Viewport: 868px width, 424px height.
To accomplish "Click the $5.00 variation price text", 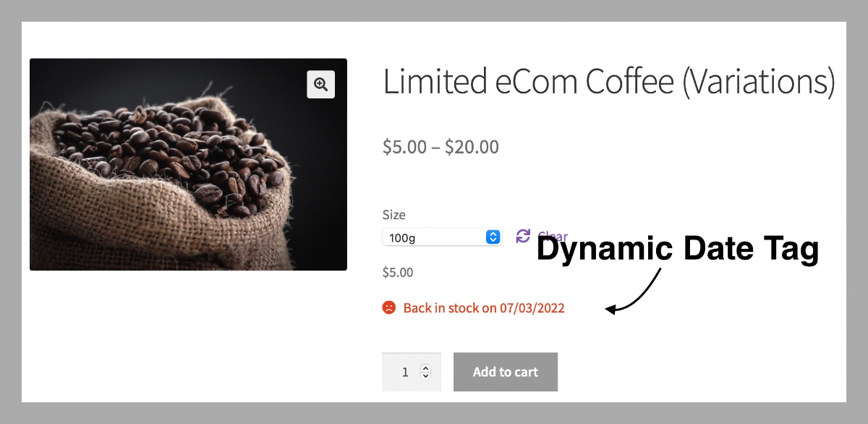I will point(398,272).
